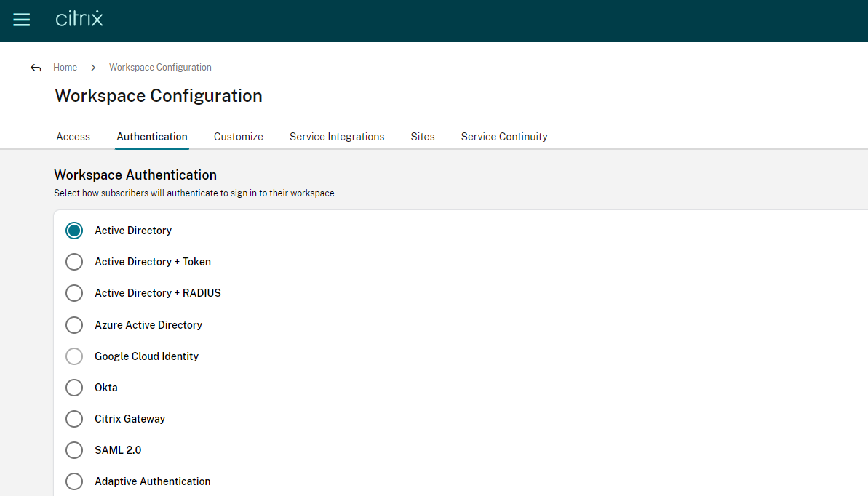Choose Active Directory + Token option
The height and width of the screenshot is (496, 868).
click(x=74, y=262)
